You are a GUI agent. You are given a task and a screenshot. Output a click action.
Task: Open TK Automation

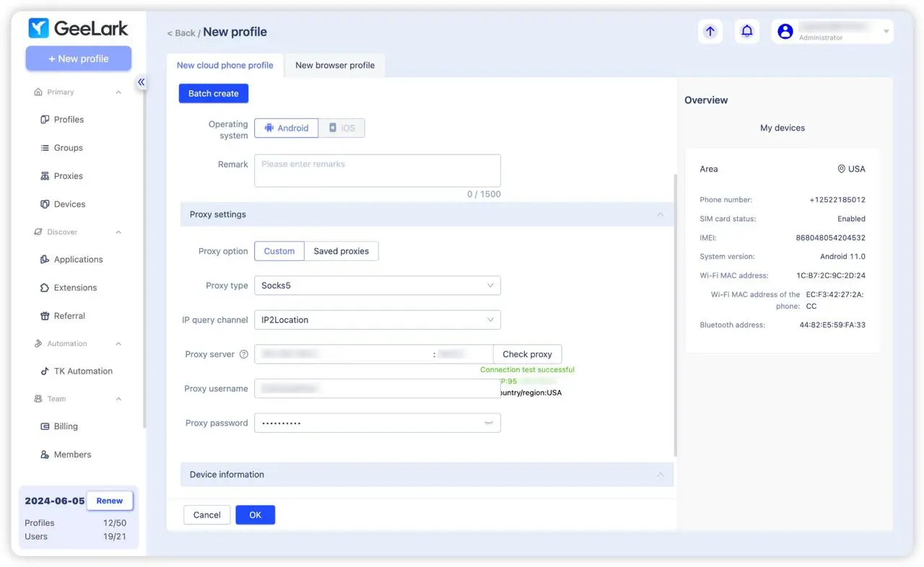click(x=82, y=371)
